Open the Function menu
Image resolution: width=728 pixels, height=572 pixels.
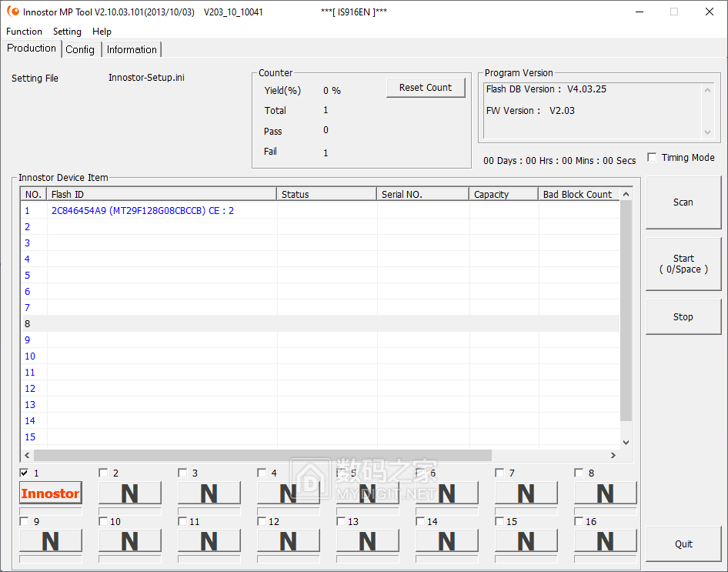point(24,32)
